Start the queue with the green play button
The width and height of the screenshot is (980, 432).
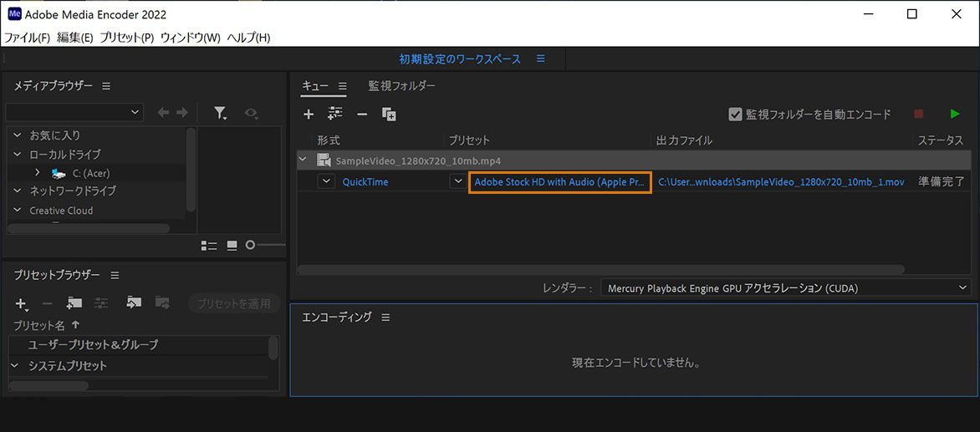[954, 114]
